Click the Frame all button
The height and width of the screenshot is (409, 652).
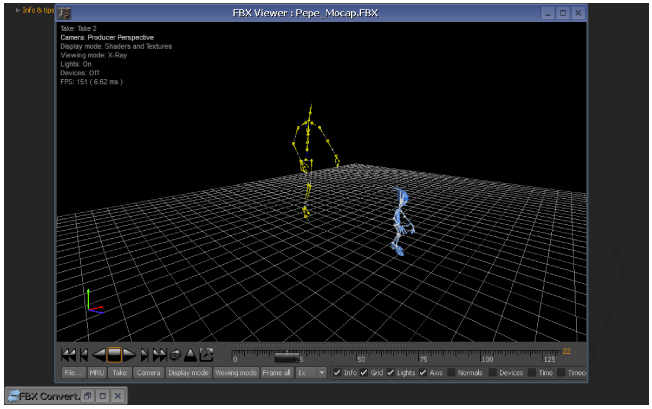[x=277, y=372]
